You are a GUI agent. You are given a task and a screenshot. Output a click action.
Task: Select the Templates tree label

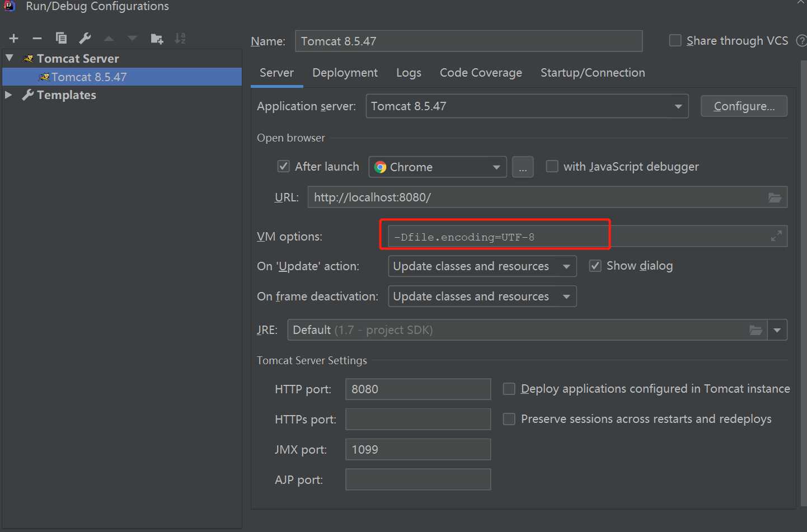pyautogui.click(x=67, y=95)
